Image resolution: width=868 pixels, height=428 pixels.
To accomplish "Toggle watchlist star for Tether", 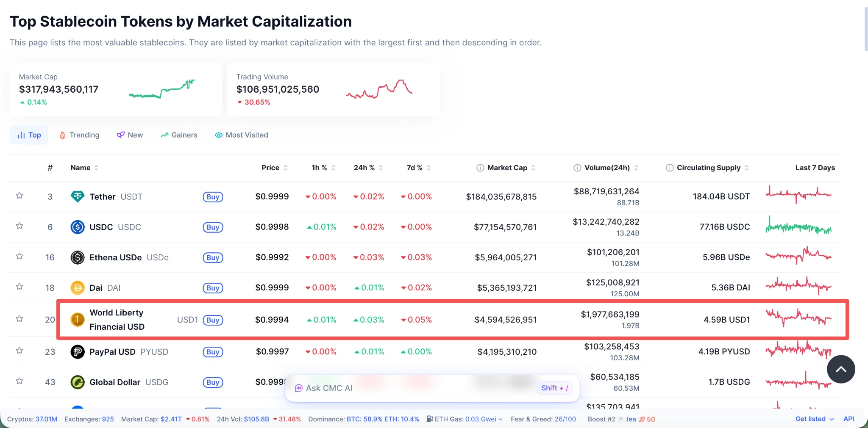I will coord(19,196).
